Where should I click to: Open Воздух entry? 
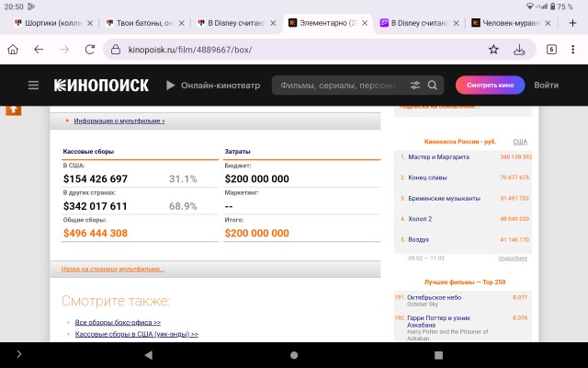coord(419,239)
